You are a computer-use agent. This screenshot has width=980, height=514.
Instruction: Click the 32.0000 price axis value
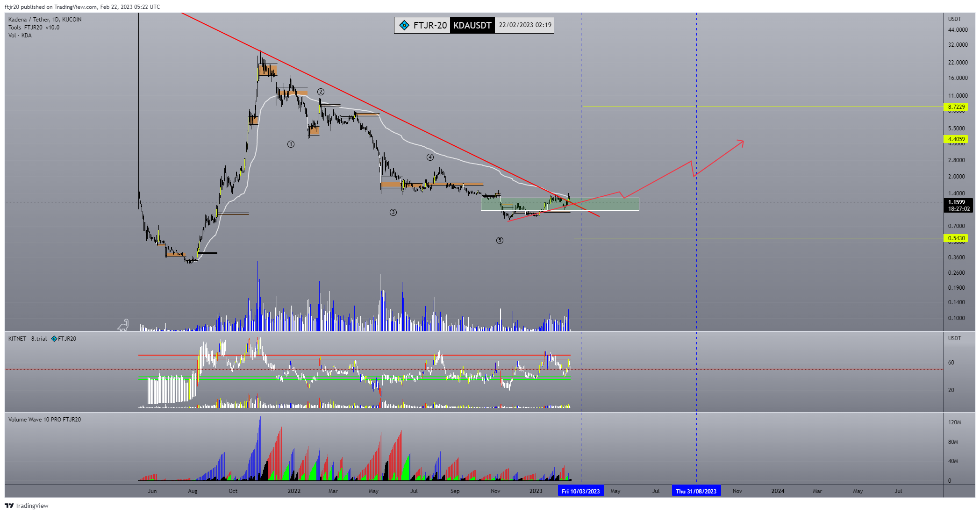(958, 45)
